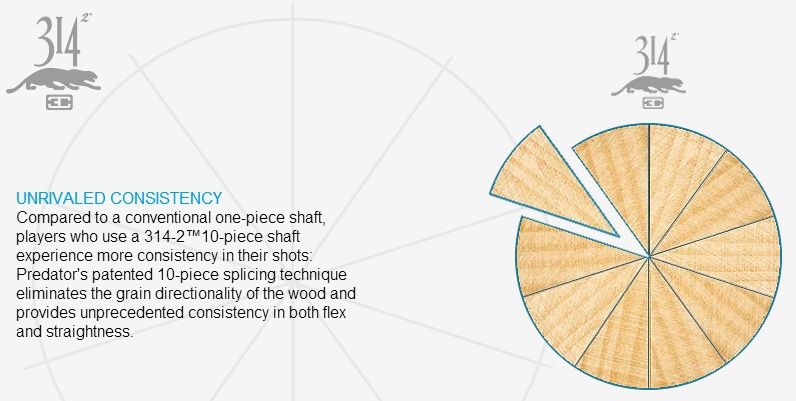The width and height of the screenshot is (796, 401).
Task: Click the phrase 'and straightness.' ending the paragraph
Action: 75,331
